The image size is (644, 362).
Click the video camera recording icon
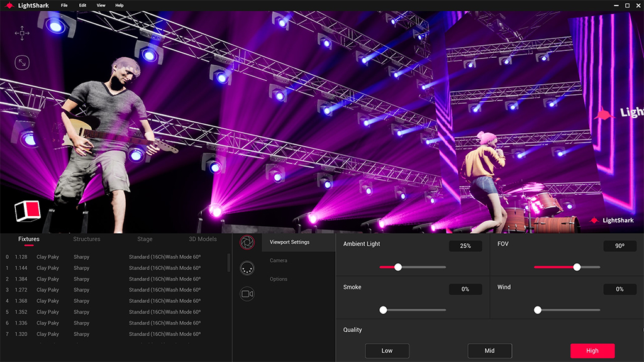tap(247, 293)
